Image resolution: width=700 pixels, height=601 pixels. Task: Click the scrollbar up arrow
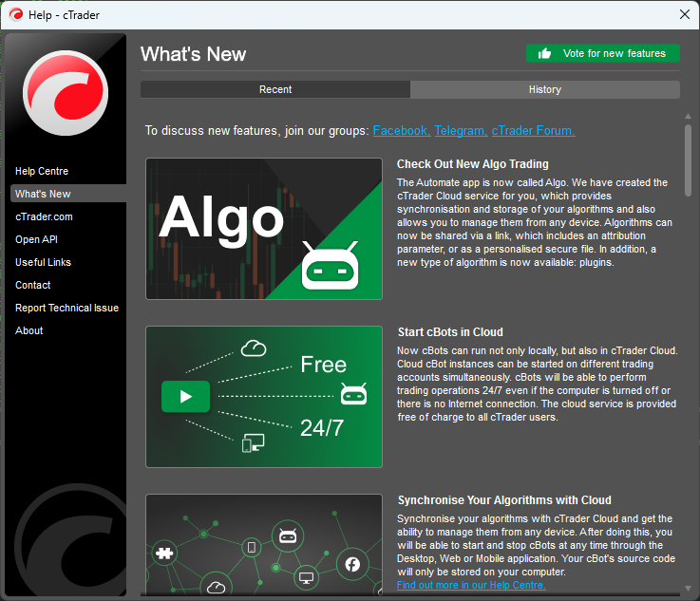coord(688,117)
